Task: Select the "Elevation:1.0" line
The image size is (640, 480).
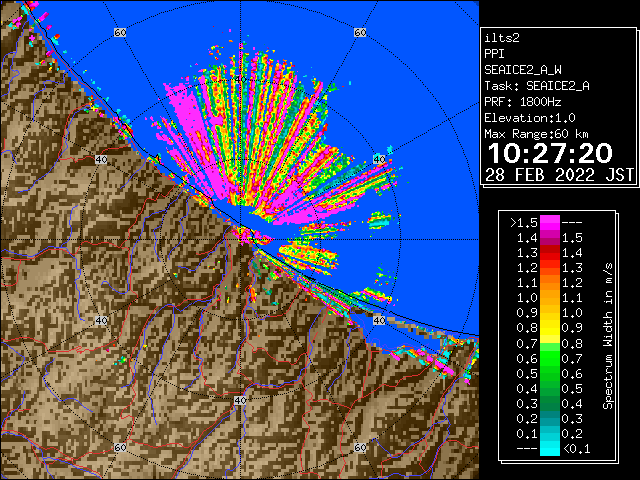Action: [530, 118]
